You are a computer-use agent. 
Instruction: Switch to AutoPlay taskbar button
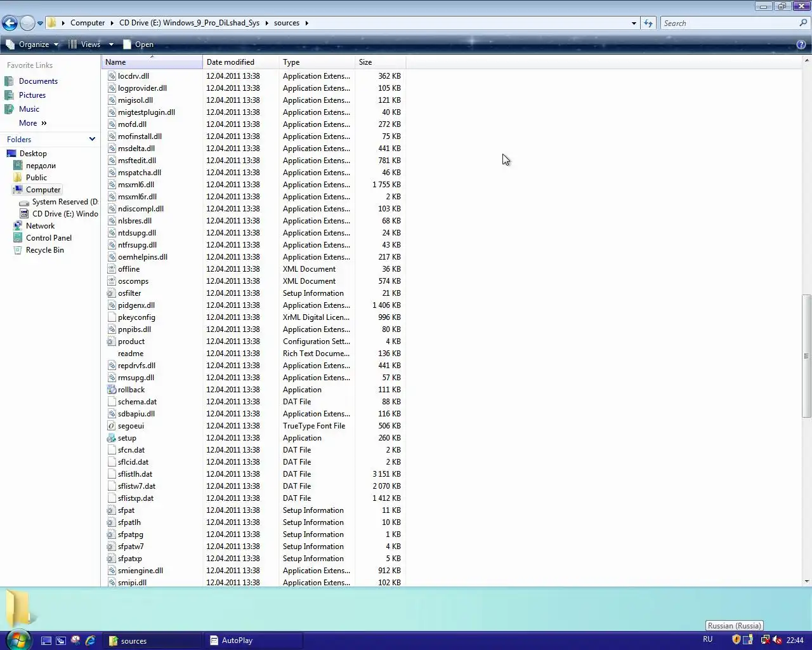point(254,640)
